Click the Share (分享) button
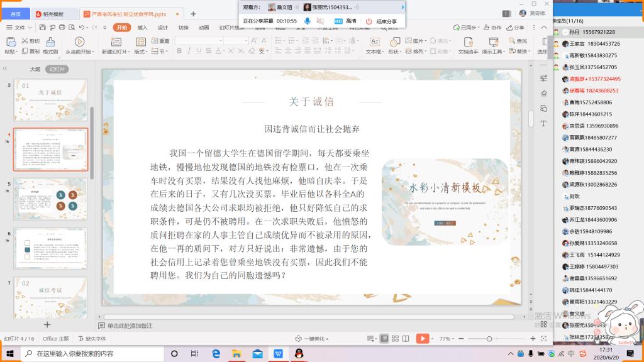 click(x=516, y=28)
